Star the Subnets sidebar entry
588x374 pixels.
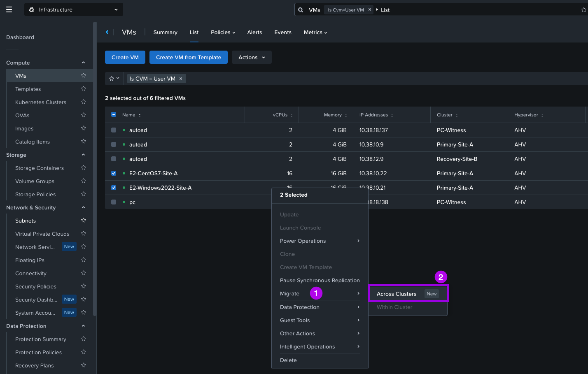tap(84, 221)
